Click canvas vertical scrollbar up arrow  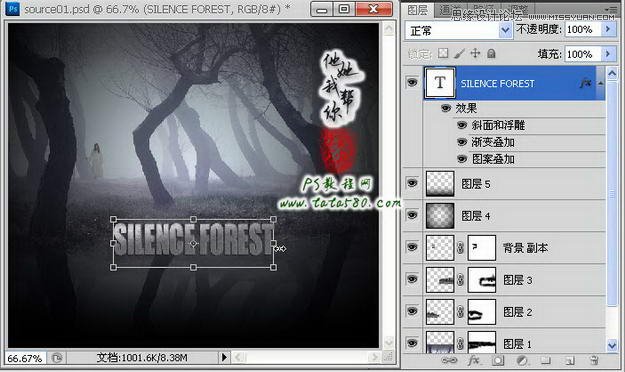point(388,28)
